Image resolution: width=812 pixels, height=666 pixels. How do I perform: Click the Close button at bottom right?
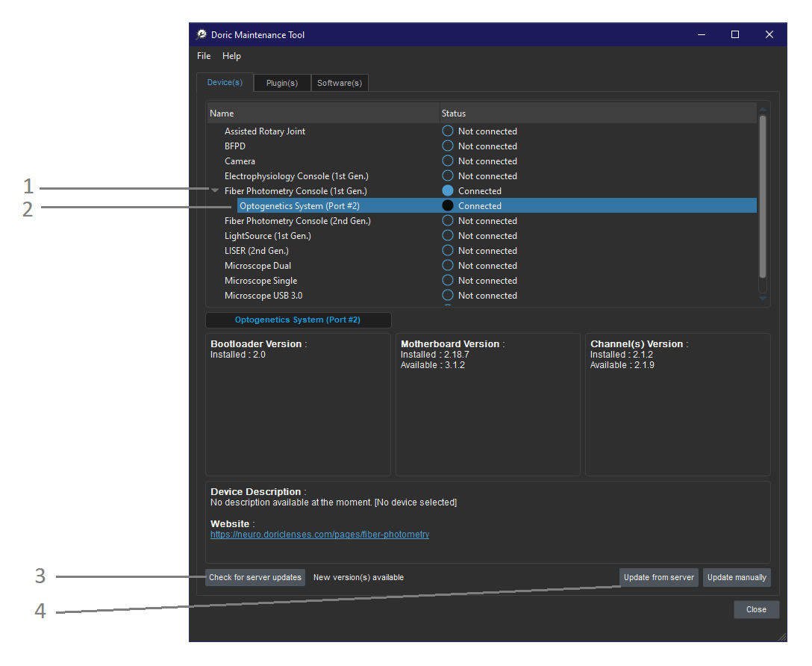coord(756,609)
